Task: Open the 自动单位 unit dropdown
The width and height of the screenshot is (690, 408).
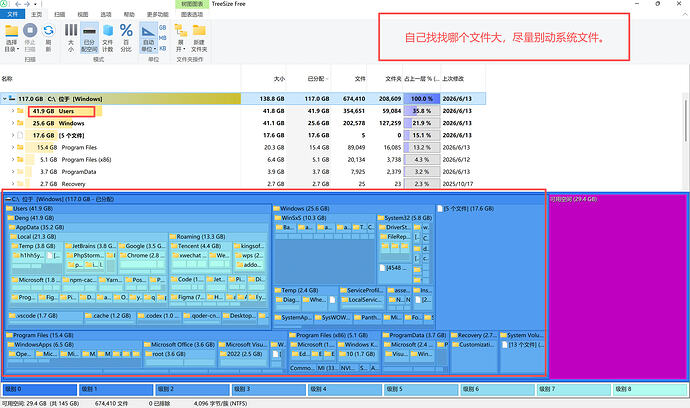Action: pos(149,38)
